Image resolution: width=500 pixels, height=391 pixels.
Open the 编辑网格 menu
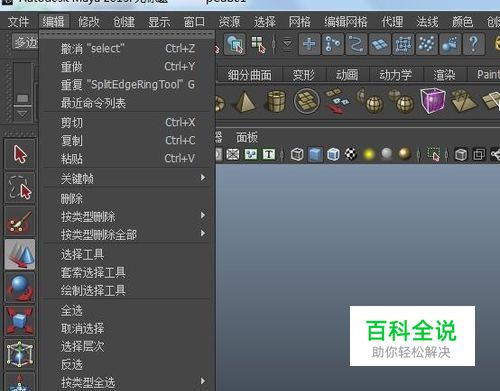coord(346,22)
